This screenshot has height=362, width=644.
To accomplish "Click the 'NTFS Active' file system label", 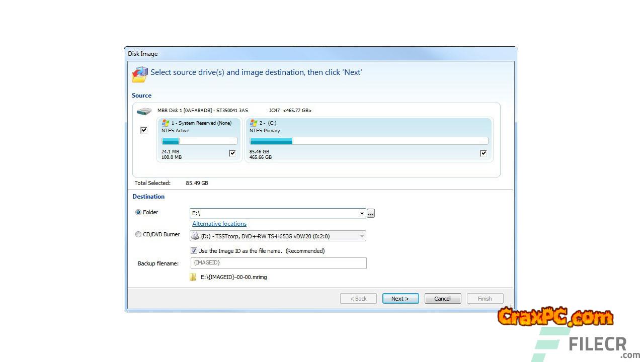I will pyautogui.click(x=176, y=131).
